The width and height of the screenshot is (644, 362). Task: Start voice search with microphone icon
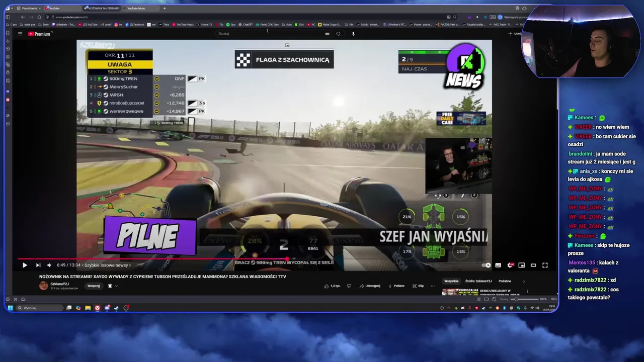coord(353,34)
